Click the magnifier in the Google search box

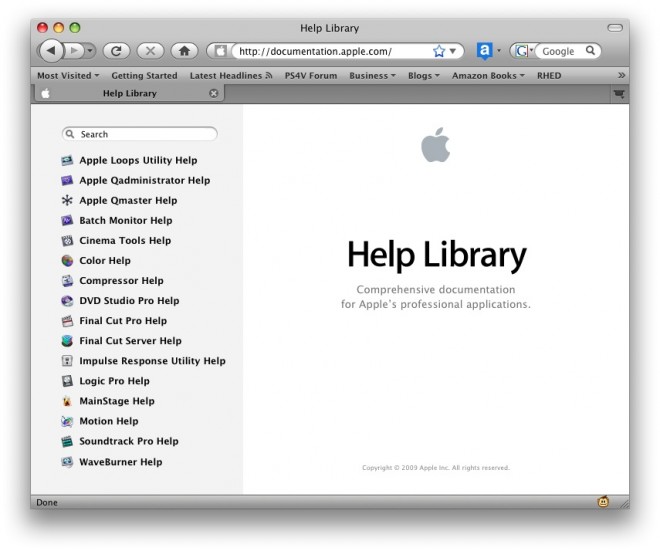[x=591, y=51]
